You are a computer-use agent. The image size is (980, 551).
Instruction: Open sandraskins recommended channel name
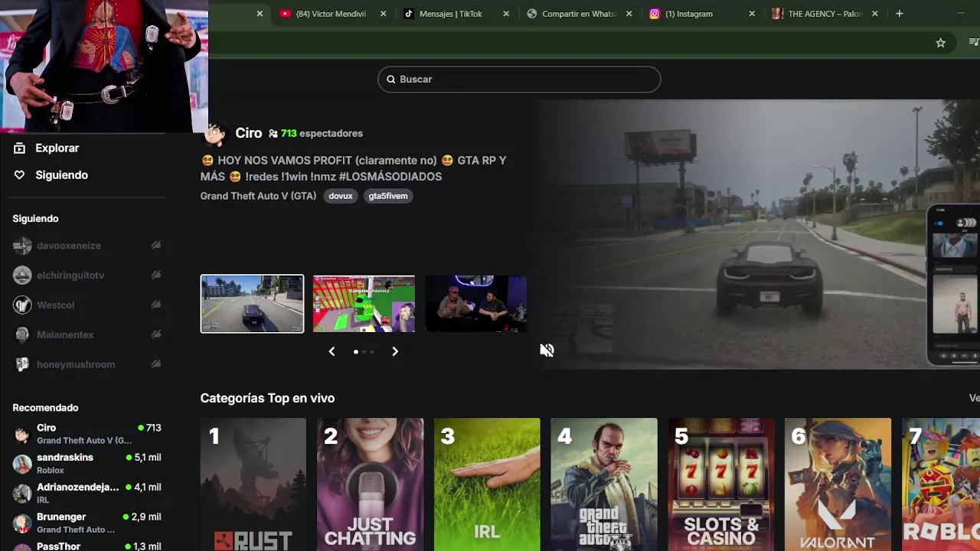pos(65,458)
